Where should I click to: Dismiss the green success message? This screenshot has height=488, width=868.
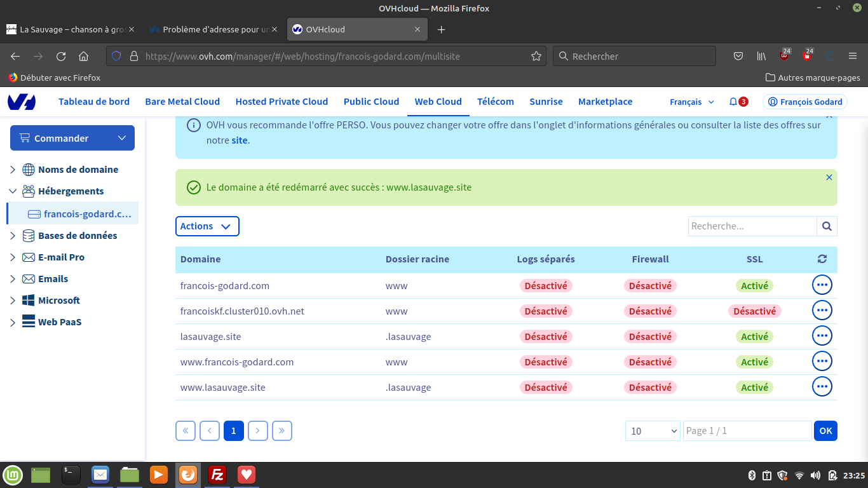click(829, 177)
